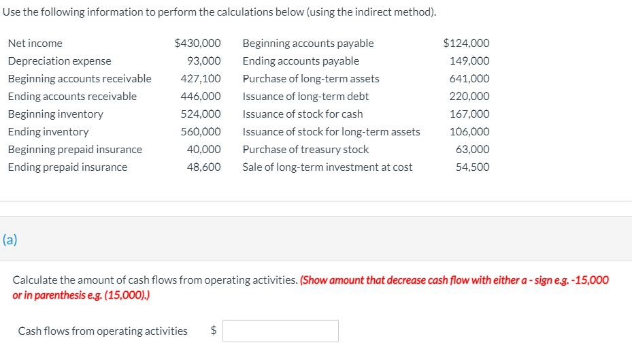
Task: Click Issuance of stock for cash label
Action: point(303,114)
